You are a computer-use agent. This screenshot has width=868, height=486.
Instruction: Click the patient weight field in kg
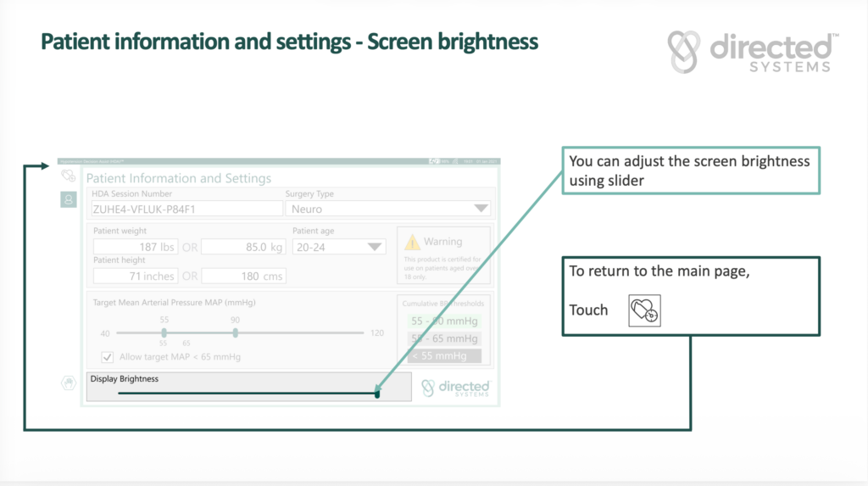(x=243, y=247)
